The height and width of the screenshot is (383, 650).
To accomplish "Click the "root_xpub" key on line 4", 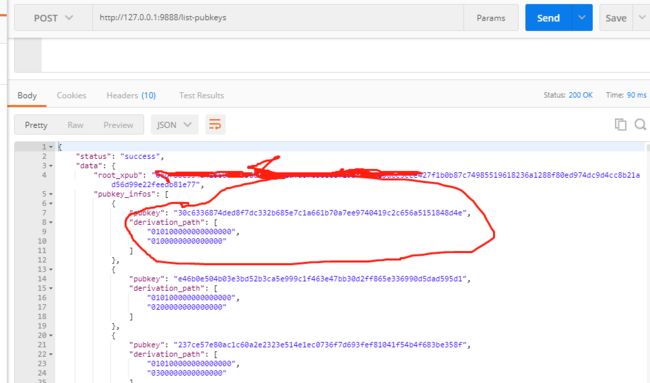I will pos(120,175).
